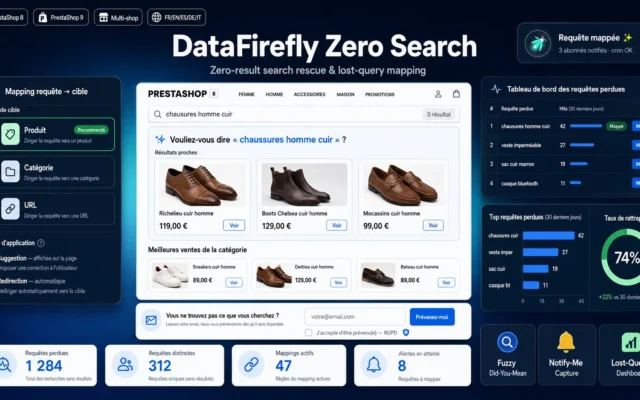
Task: Click Voir button for Mocassins cuir homme
Action: point(433,225)
